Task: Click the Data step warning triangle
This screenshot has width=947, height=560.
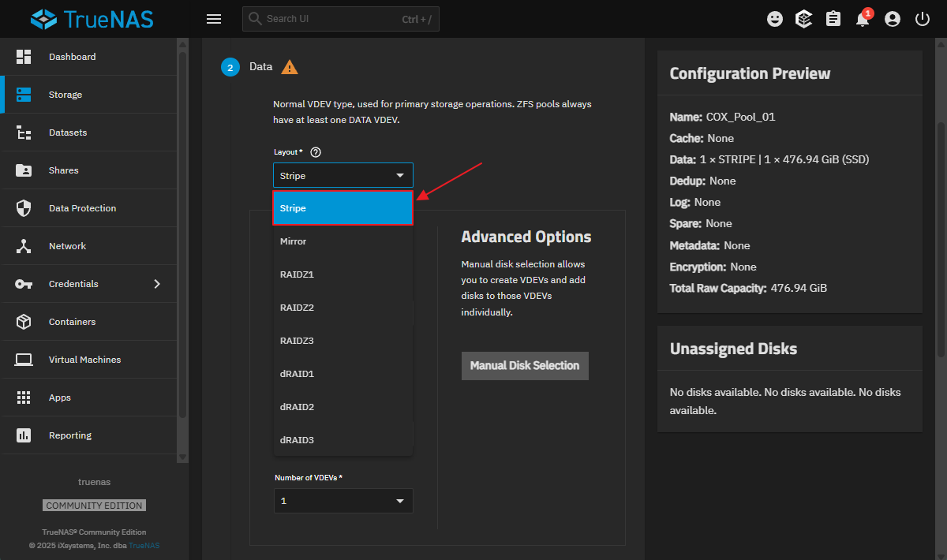Action: (x=290, y=67)
